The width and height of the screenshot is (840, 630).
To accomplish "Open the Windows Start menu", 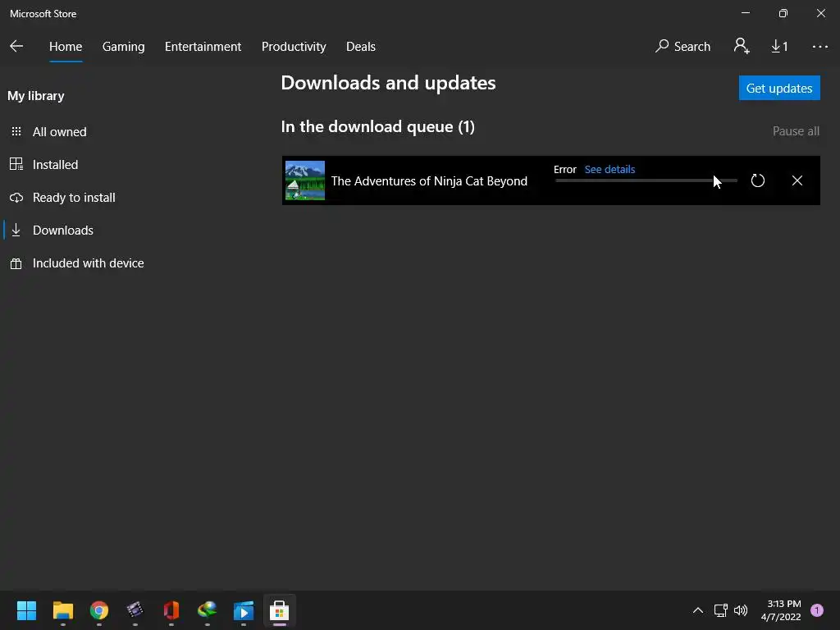I will pyautogui.click(x=26, y=610).
